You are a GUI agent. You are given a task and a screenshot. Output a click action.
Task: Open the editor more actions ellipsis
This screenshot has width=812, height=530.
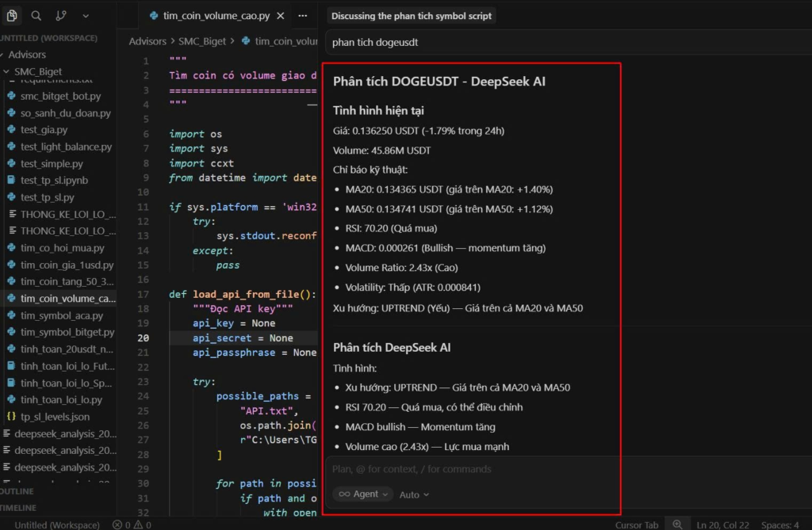pyautogui.click(x=302, y=16)
